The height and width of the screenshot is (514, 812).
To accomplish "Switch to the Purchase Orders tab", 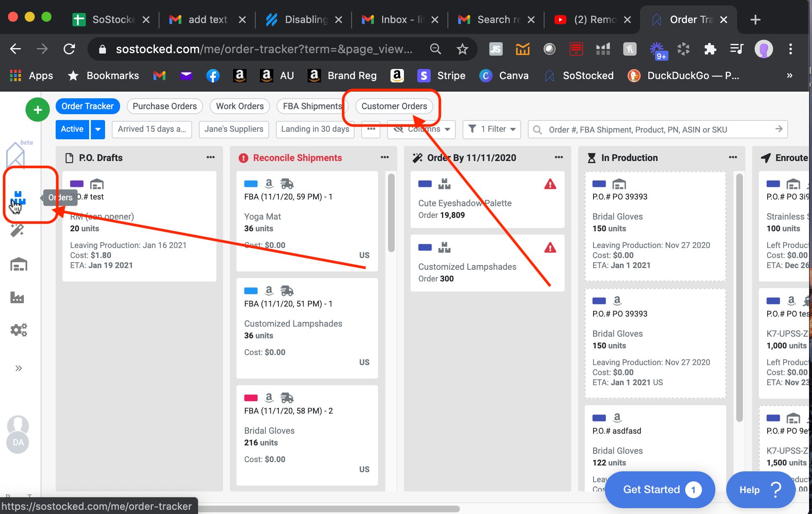I will (x=164, y=106).
